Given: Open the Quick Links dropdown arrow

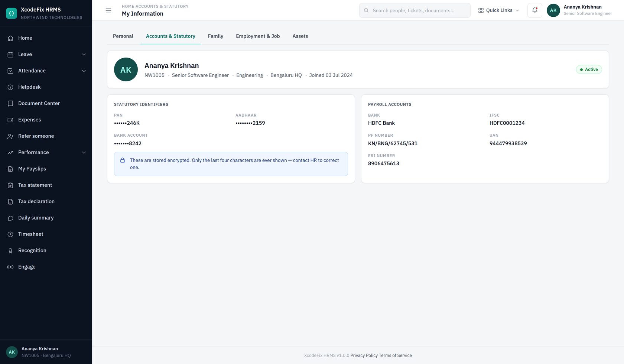Looking at the screenshot, I should 517,10.
